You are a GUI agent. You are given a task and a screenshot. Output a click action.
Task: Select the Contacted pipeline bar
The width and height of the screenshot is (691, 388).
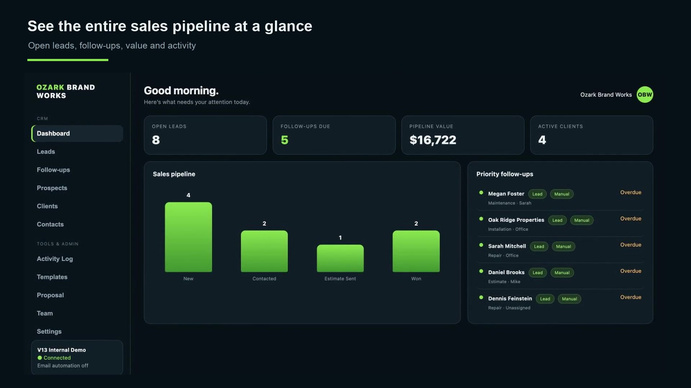click(x=264, y=251)
